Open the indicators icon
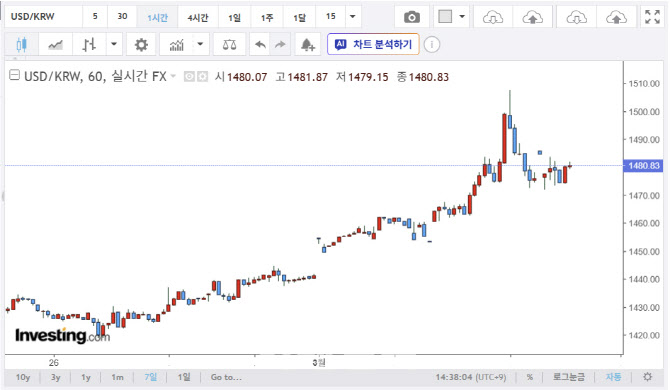 pos(176,44)
